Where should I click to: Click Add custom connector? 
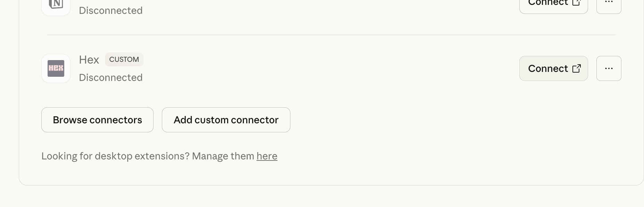[226, 120]
